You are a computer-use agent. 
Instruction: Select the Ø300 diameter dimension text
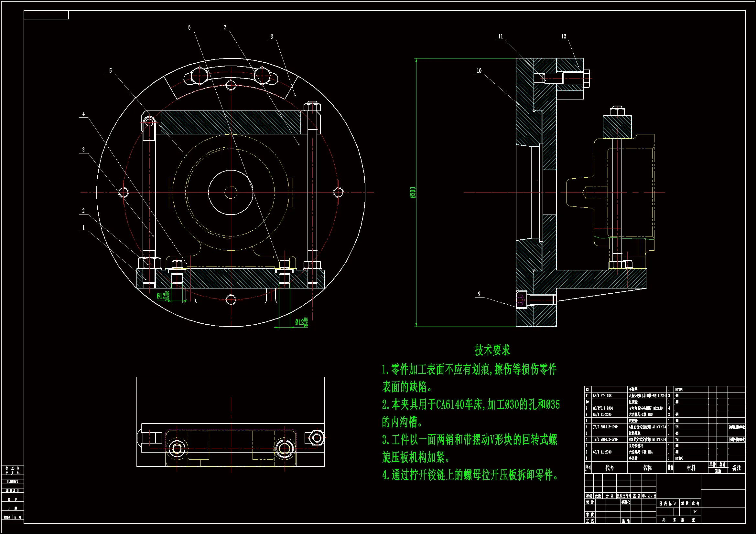413,193
